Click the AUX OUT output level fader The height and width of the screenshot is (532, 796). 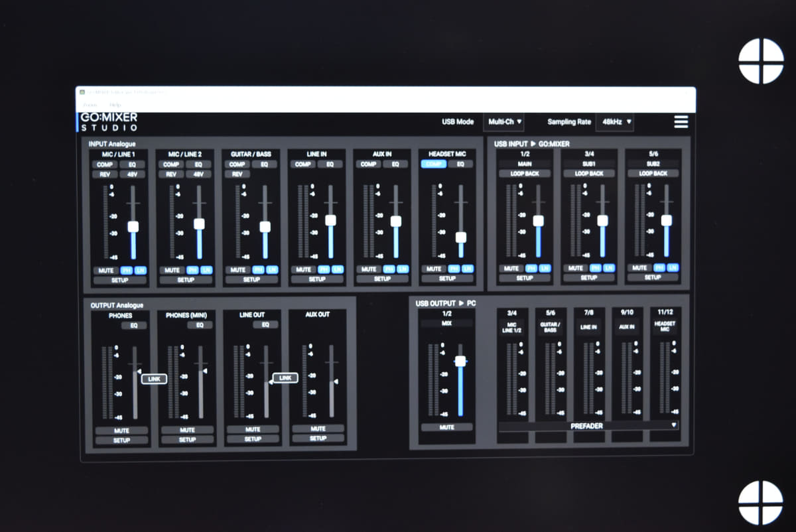coord(332,380)
